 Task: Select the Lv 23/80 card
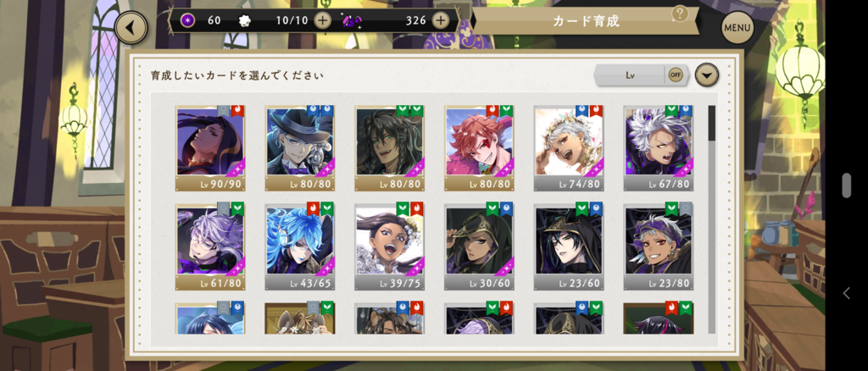pyautogui.click(x=658, y=246)
